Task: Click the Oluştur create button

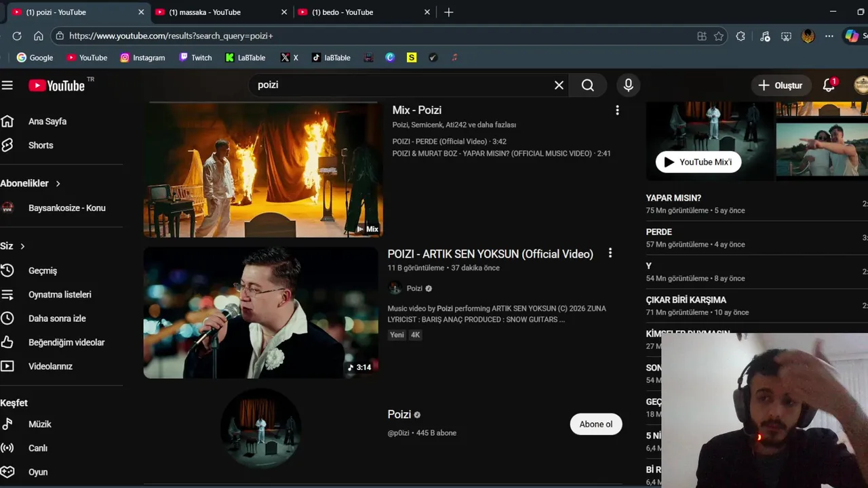Action: pos(781,85)
